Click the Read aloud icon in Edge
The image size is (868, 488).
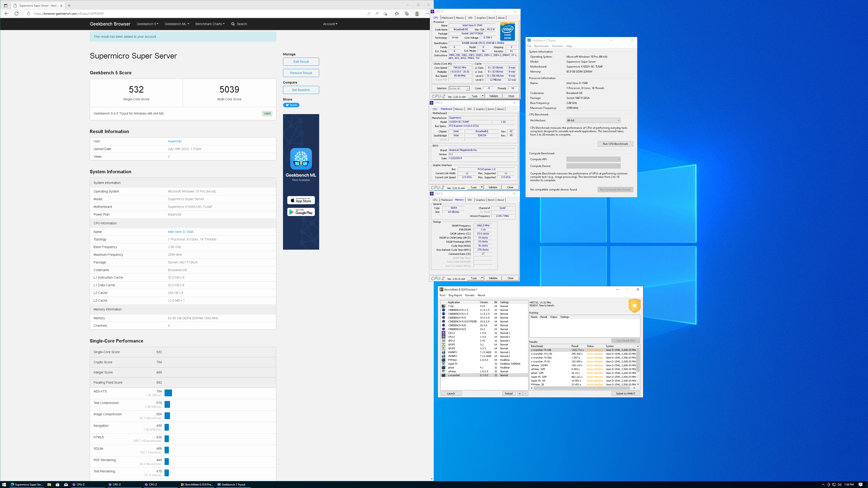coord(377,14)
